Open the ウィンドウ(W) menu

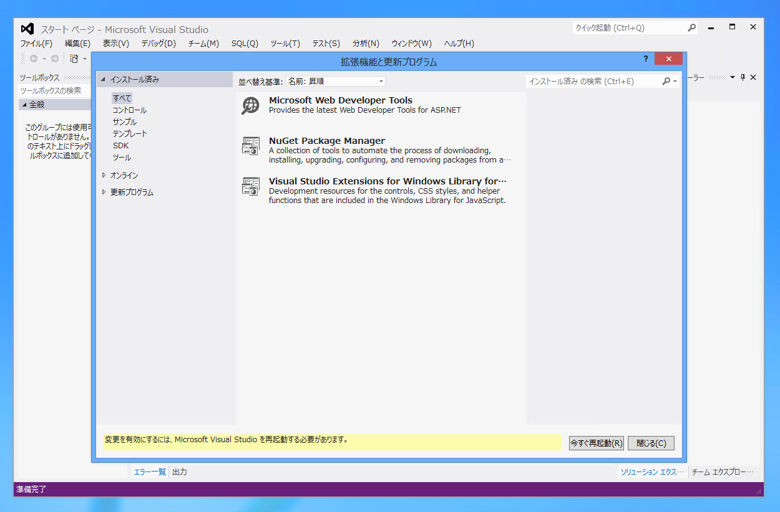tap(411, 43)
